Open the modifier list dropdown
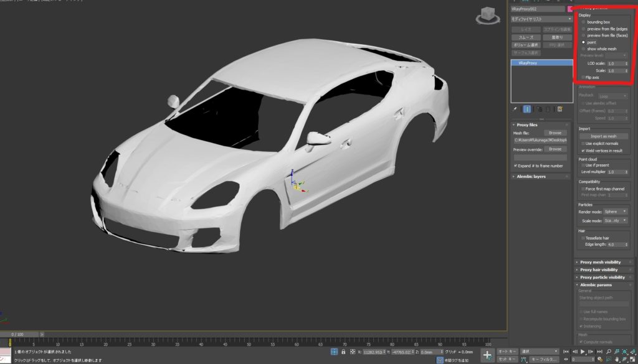Viewport: 638px width, 364px height. pyautogui.click(x=541, y=19)
